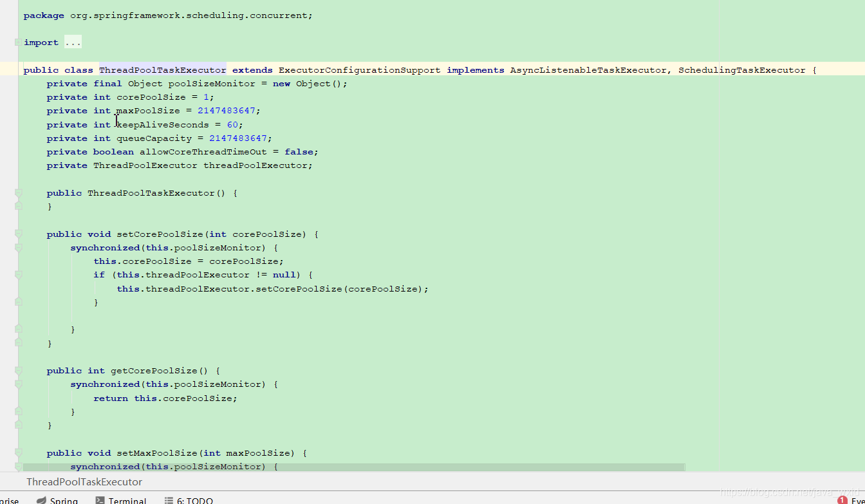Expand the folded import ... region
This screenshot has height=504, width=865.
click(x=73, y=42)
